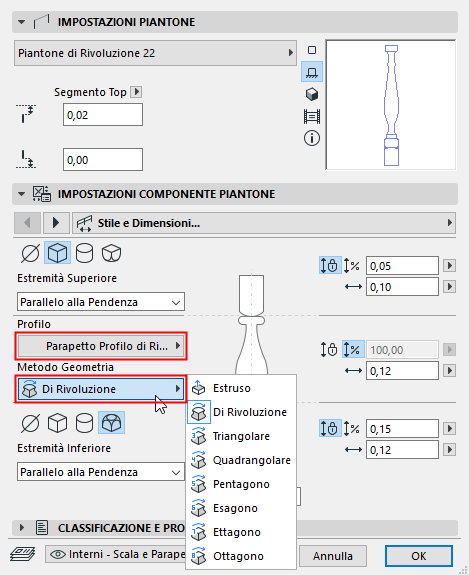Toggle fixed height lock for bottom end
469x575 pixels.
tap(329, 428)
